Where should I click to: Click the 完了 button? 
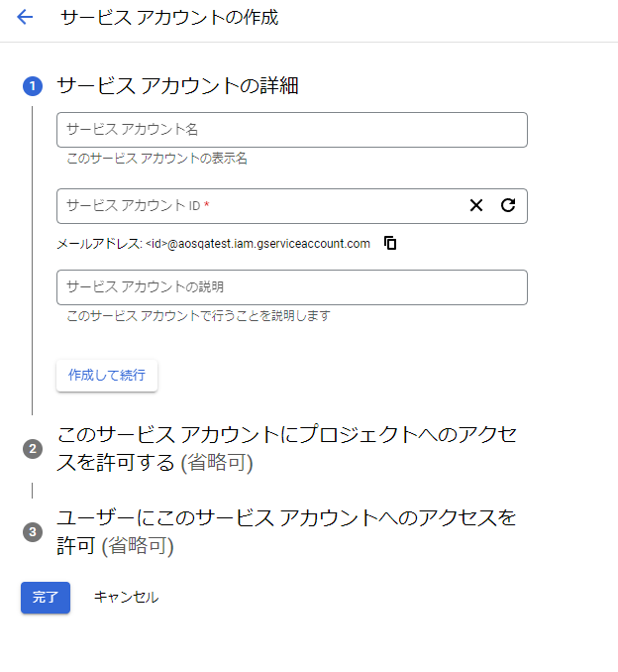pos(46,597)
